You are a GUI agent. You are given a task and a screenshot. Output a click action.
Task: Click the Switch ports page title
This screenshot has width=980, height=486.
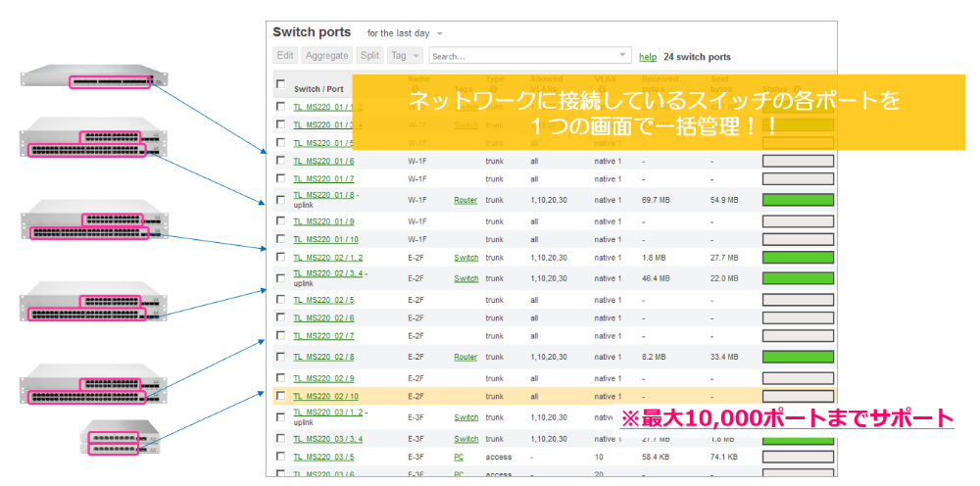pos(312,32)
